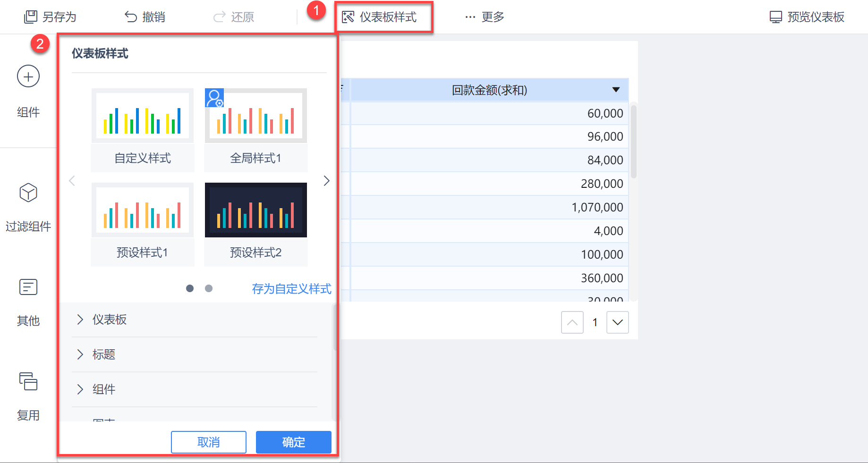
Task: Click the page number 1 field
Action: 595,322
